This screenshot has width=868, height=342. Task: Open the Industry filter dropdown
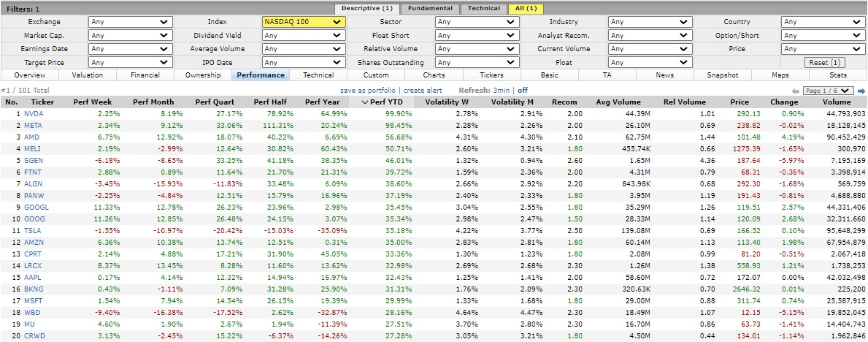(x=650, y=22)
